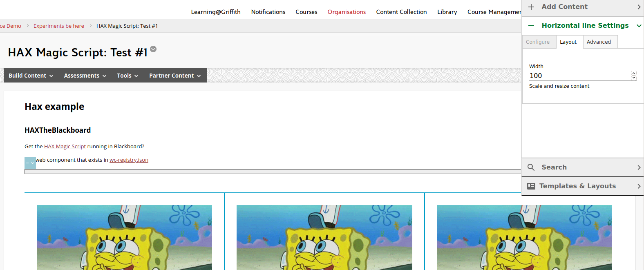Screen dimensions: 644x270
Task: Open the options circle next to page title
Action: pos(153,49)
